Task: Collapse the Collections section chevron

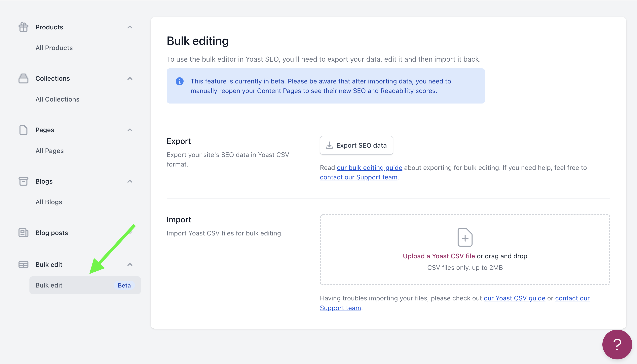Action: (x=130, y=78)
